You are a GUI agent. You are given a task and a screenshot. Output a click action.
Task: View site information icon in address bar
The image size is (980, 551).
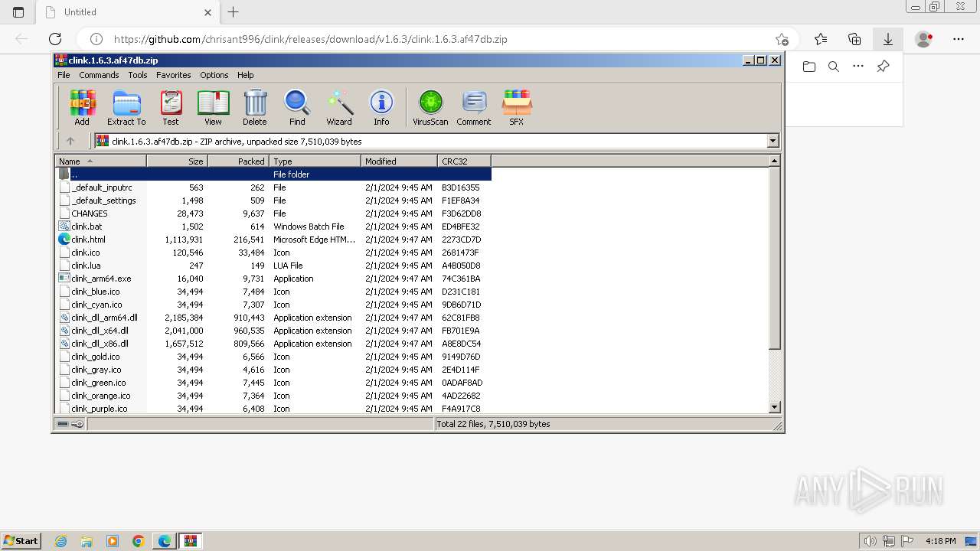[x=96, y=39]
